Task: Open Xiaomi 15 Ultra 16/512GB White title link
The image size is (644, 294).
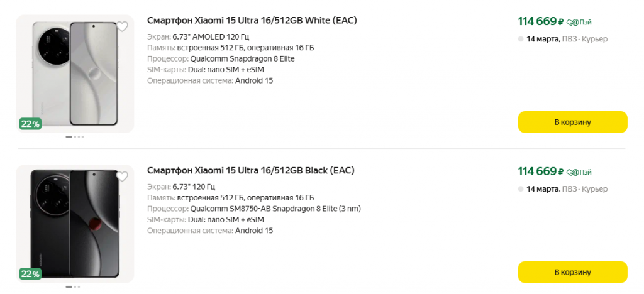Action: tap(252, 20)
